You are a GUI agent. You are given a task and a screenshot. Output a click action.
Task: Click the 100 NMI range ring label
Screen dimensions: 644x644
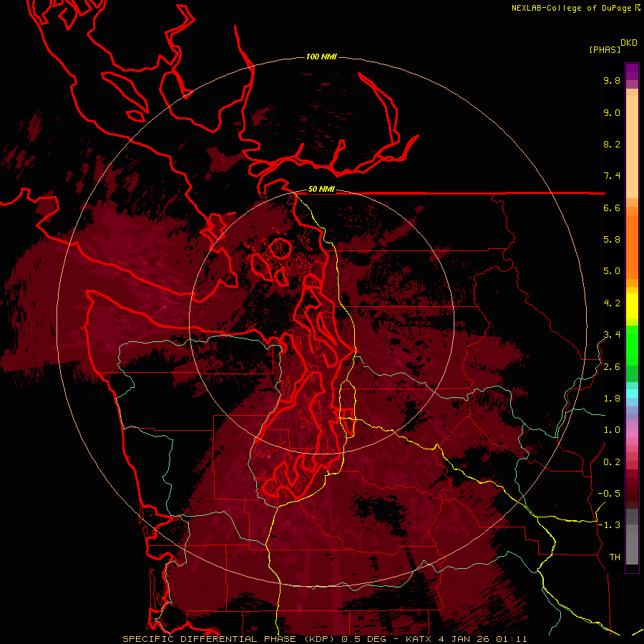tap(321, 57)
